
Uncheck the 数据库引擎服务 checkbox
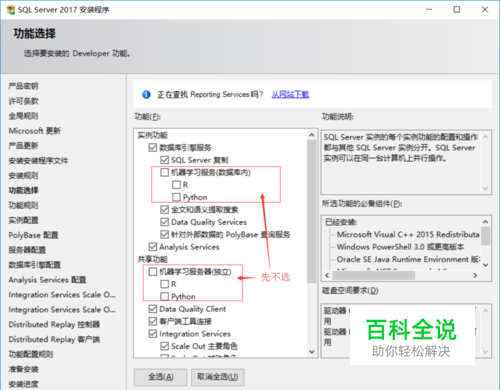(153, 147)
